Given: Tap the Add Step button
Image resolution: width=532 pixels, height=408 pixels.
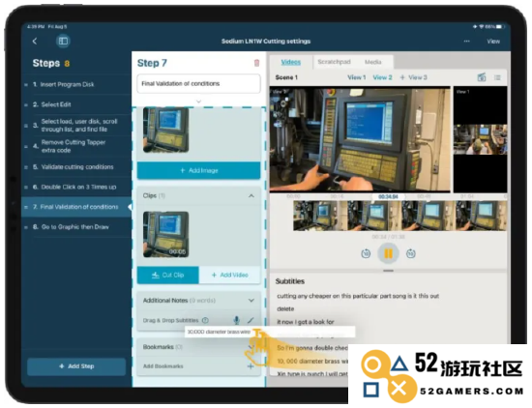Looking at the screenshot, I should [x=76, y=366].
